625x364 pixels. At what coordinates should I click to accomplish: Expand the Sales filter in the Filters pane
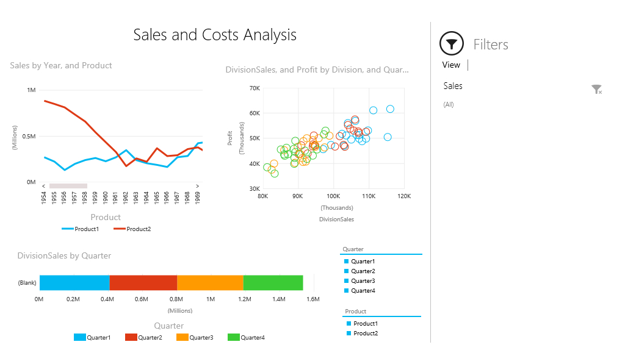pos(453,86)
